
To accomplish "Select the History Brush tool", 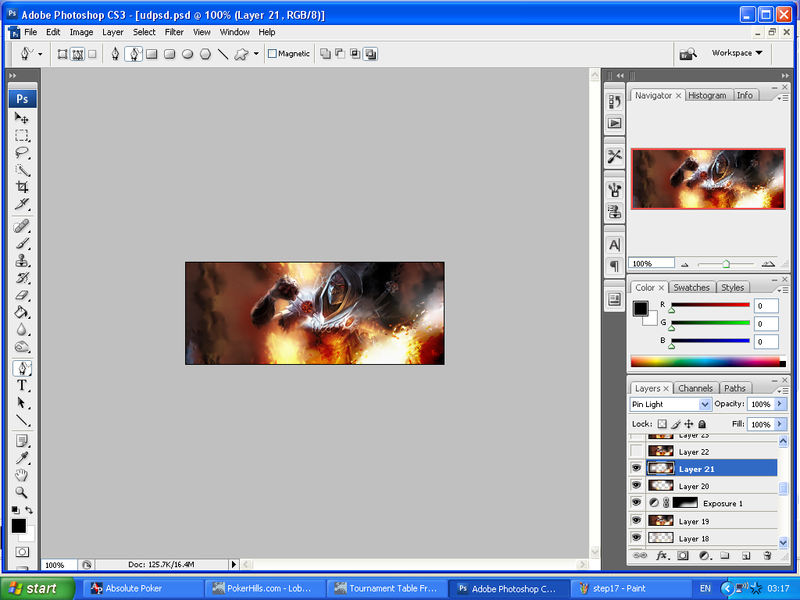I will point(21,278).
